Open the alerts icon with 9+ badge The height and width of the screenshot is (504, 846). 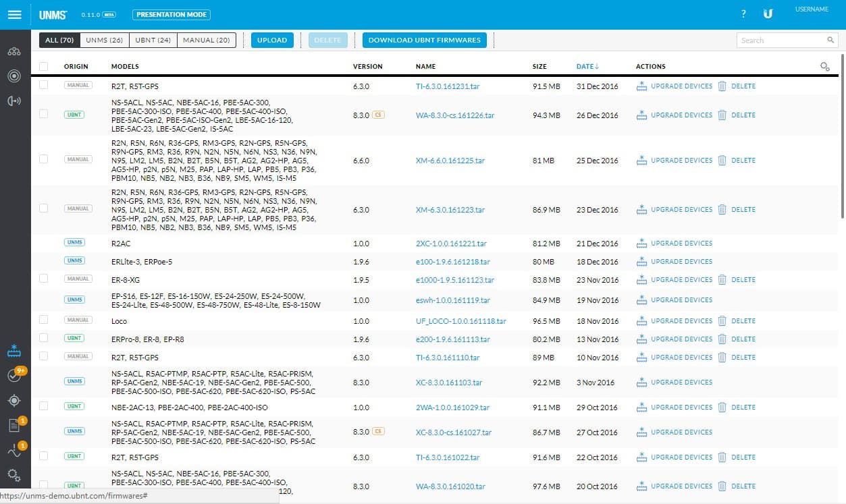14,375
